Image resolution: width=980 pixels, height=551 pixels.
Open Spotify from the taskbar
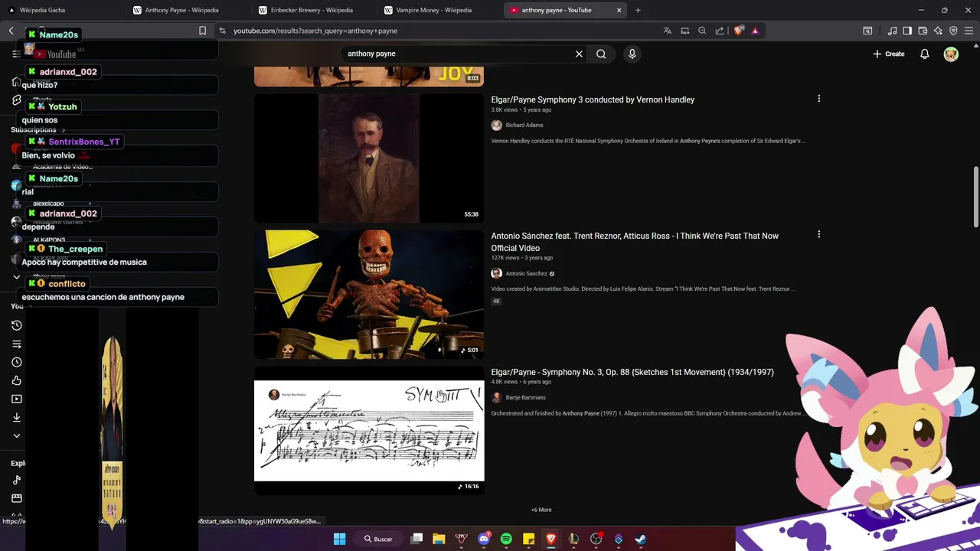[506, 539]
